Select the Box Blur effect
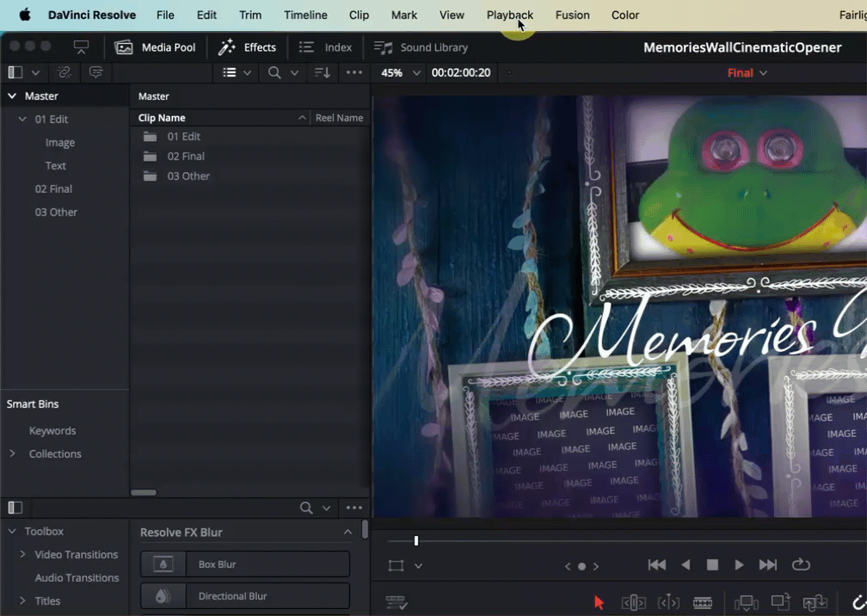The image size is (867, 616). pyautogui.click(x=245, y=564)
